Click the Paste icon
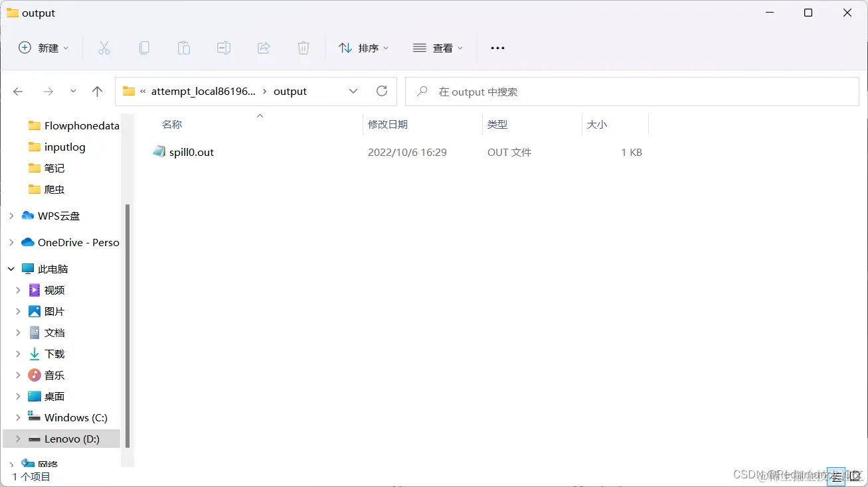This screenshot has width=868, height=487. [183, 47]
